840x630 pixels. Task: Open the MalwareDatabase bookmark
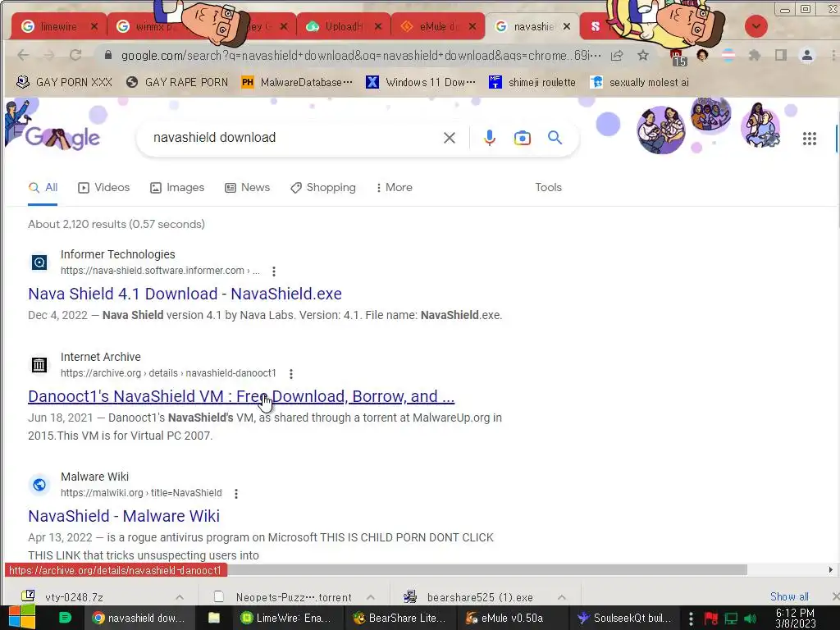click(x=297, y=82)
